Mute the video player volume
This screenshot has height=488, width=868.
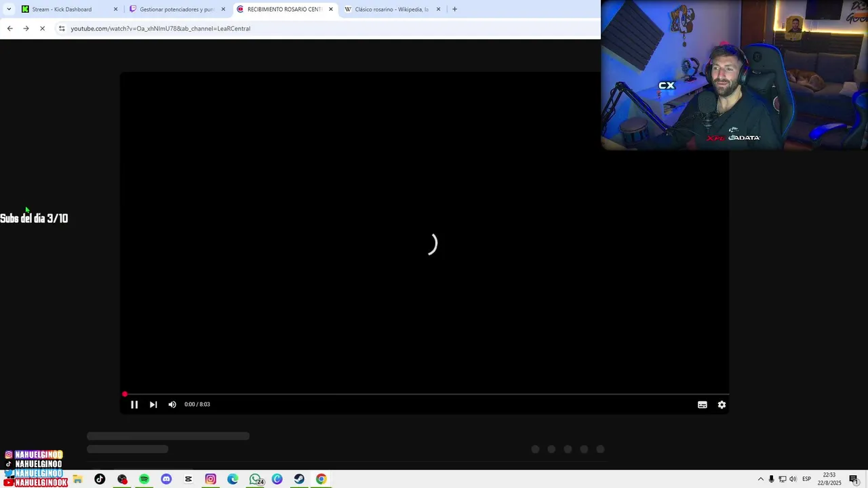(x=172, y=405)
